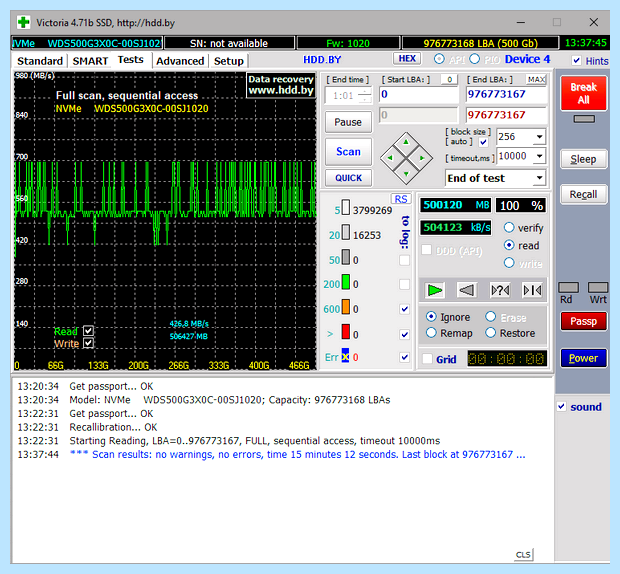620x574 pixels.
Task: Toggle the 600 ms to-log checkbox
Action: pos(404,309)
